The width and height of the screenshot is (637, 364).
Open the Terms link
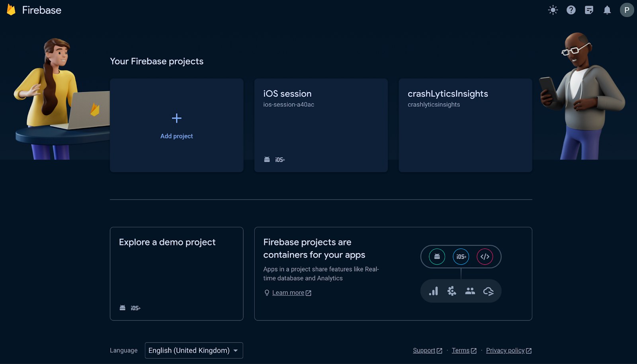tap(464, 350)
